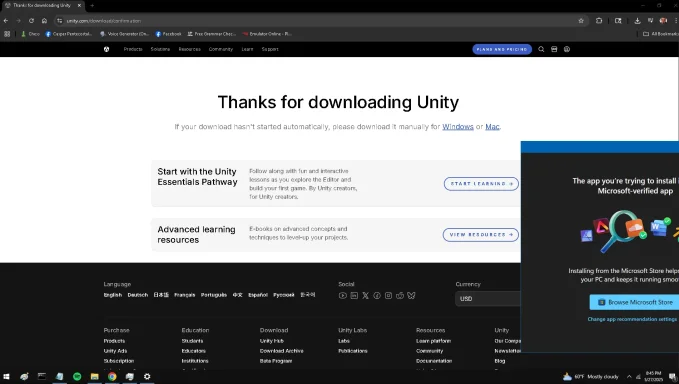
Task: Reload the page with refresh icon
Action: pyautogui.click(x=31, y=21)
